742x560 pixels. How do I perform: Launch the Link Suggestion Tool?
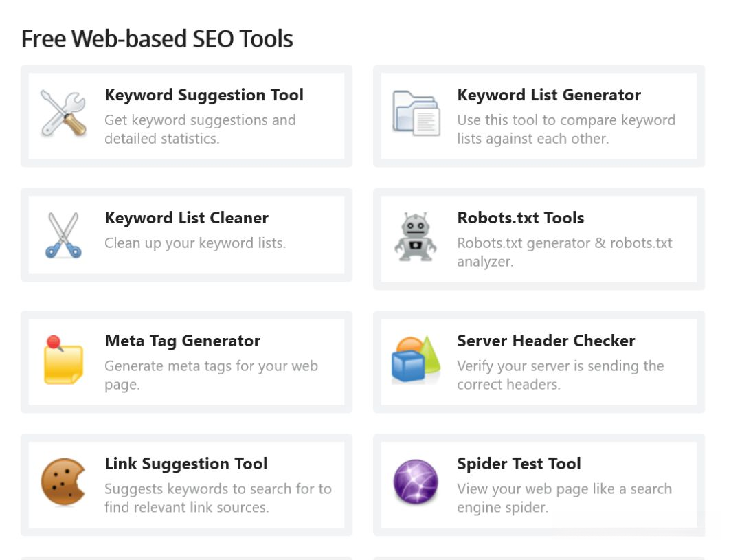coord(186,464)
